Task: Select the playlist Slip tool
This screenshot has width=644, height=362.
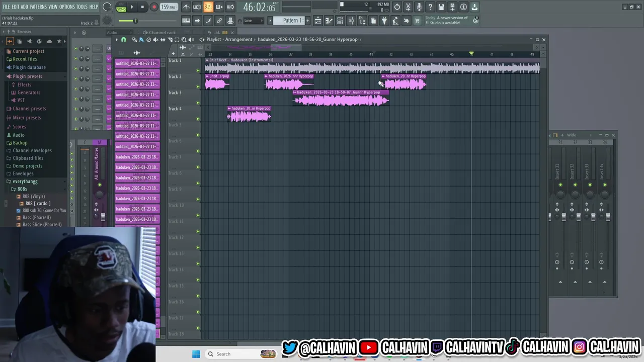Action: 163,40
